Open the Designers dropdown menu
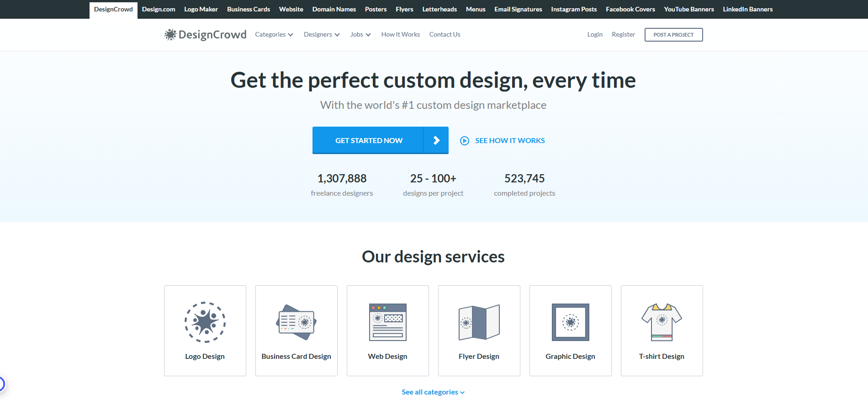The image size is (868, 416). (x=322, y=34)
